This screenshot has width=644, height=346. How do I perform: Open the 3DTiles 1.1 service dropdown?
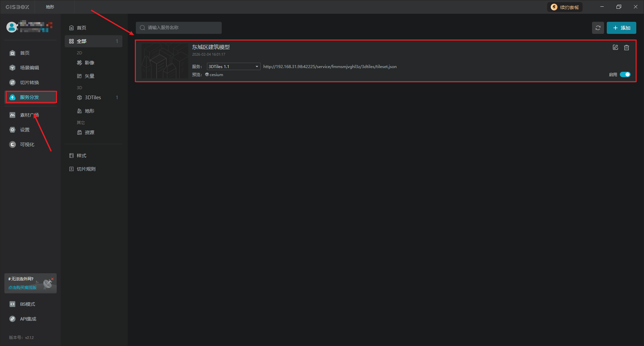pos(233,67)
